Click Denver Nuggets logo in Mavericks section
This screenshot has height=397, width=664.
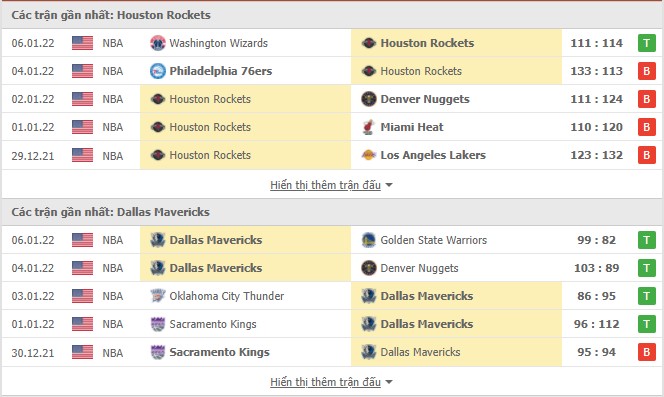click(x=368, y=268)
